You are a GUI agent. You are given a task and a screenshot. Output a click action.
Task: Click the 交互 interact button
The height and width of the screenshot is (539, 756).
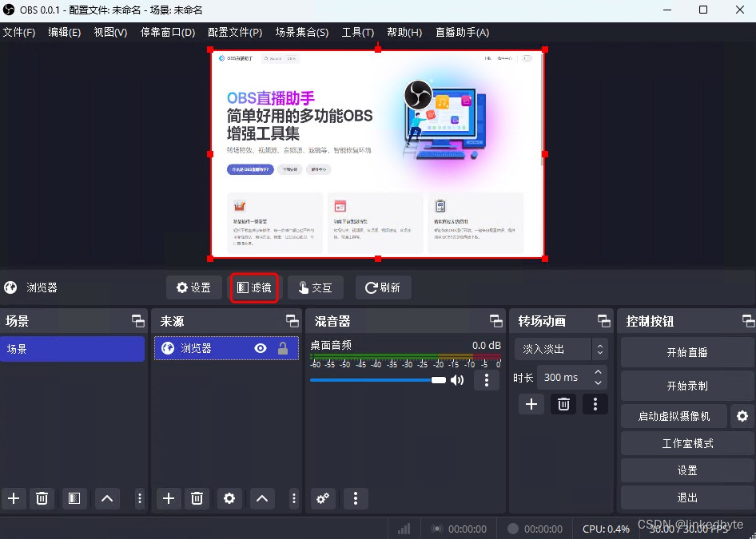[316, 287]
